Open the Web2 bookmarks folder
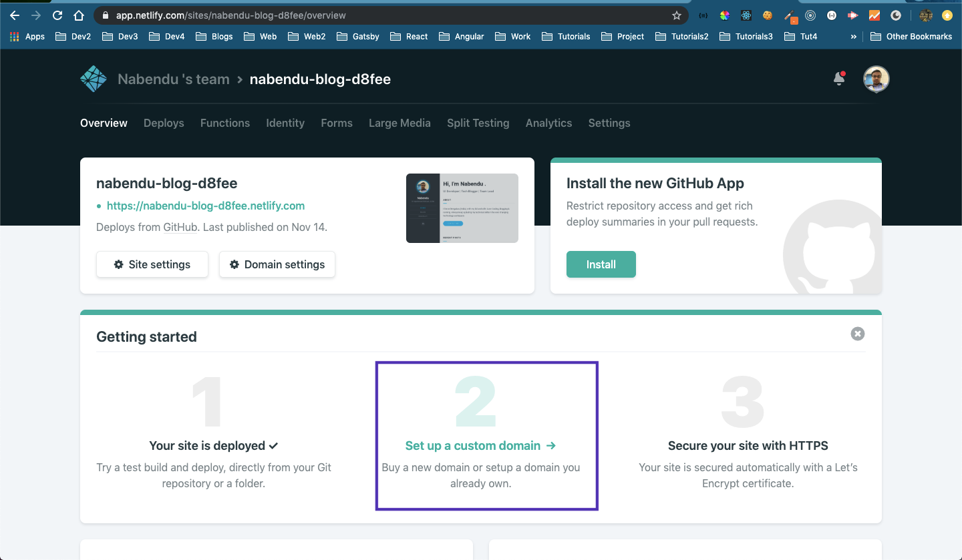The height and width of the screenshot is (560, 962). coord(307,37)
